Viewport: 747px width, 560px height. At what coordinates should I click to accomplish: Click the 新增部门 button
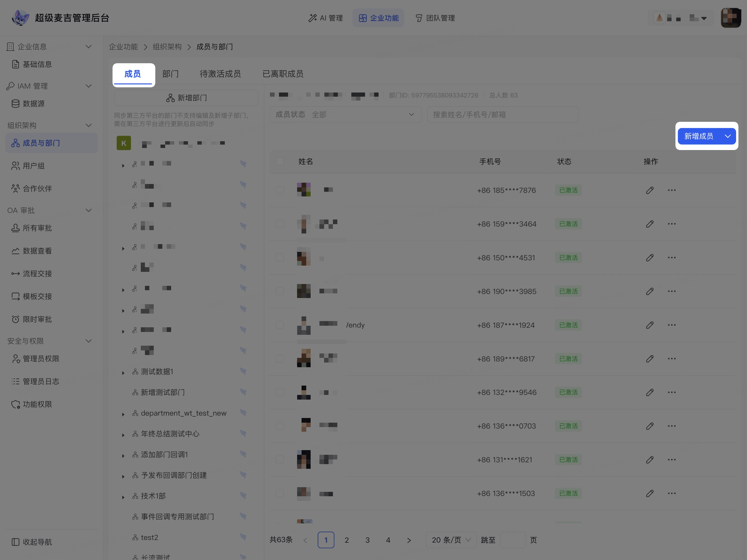click(186, 98)
